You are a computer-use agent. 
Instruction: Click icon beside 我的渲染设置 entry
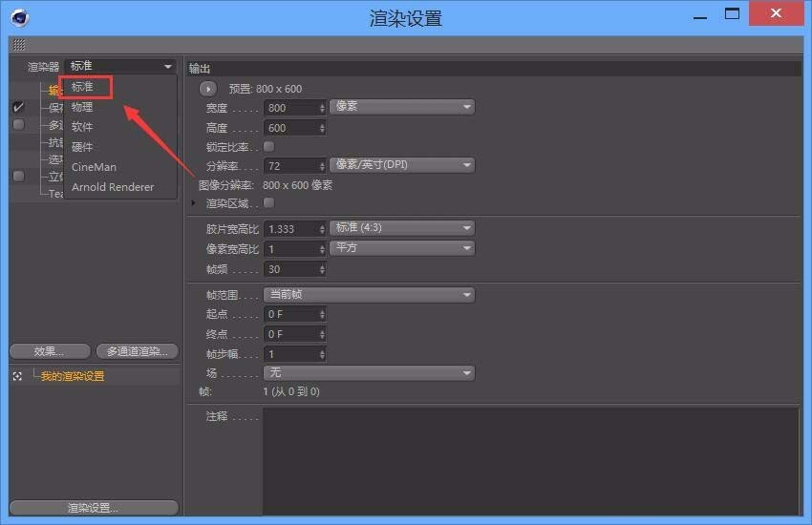(17, 376)
